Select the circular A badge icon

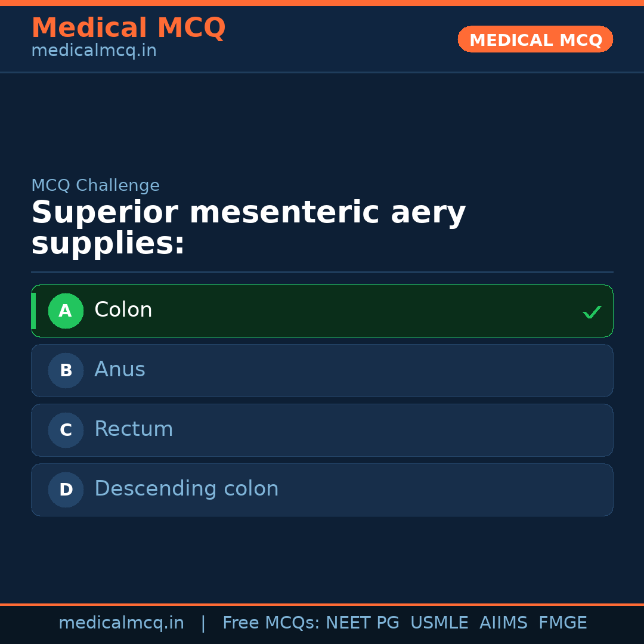(66, 311)
